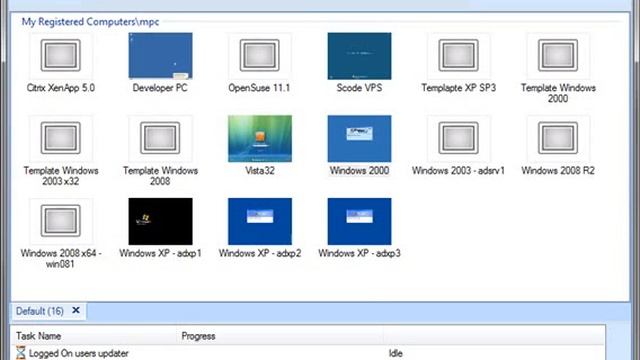
Task: Select the Citrix XenApp 5.0 computer icon
Action: tap(60, 56)
